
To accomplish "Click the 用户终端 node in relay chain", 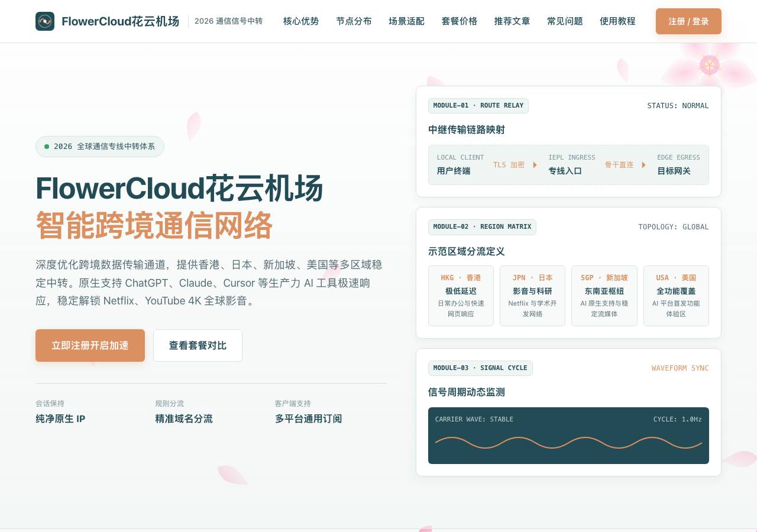I will point(461,165).
